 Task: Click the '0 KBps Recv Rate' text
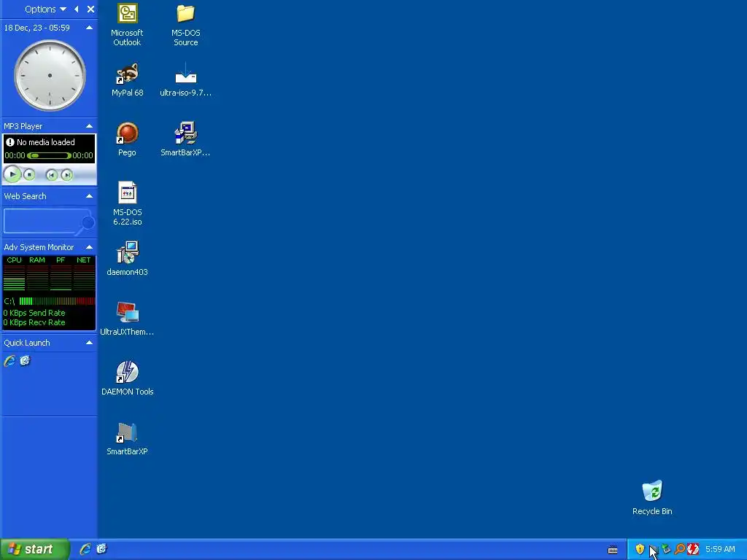coord(34,322)
